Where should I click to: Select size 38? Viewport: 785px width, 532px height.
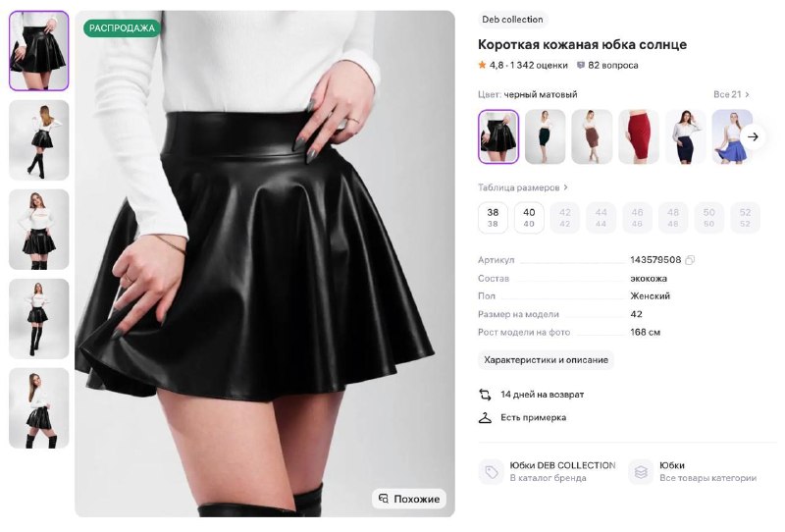pos(493,218)
